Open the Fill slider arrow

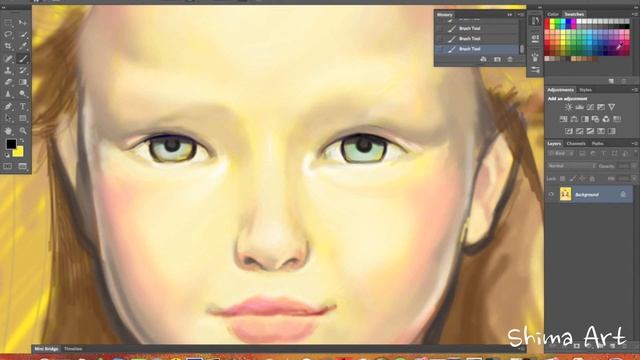(x=634, y=179)
